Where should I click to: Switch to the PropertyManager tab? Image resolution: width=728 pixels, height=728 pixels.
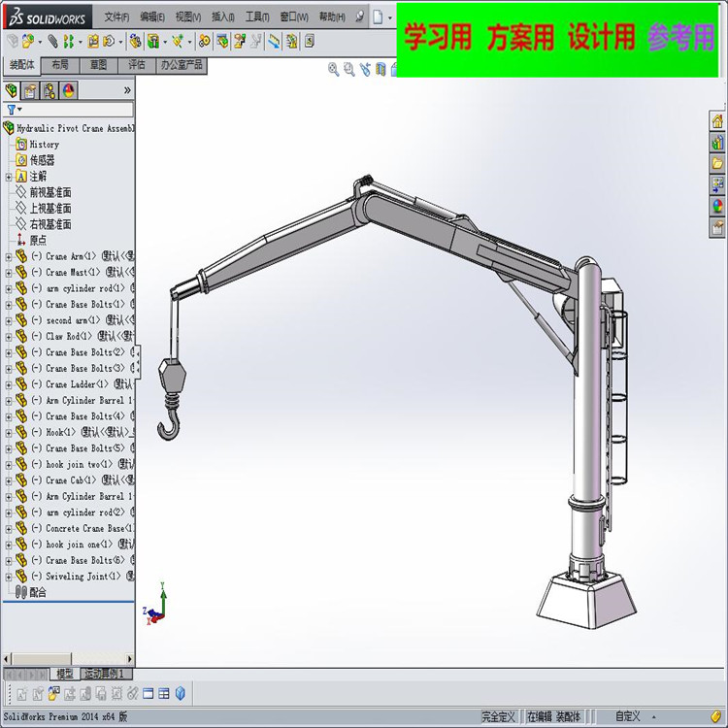click(30, 90)
